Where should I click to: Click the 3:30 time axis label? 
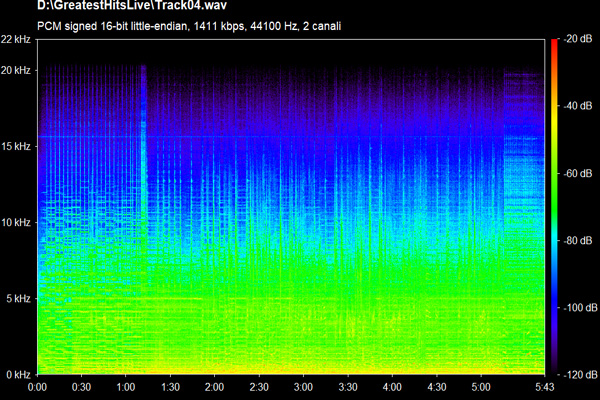click(x=348, y=387)
